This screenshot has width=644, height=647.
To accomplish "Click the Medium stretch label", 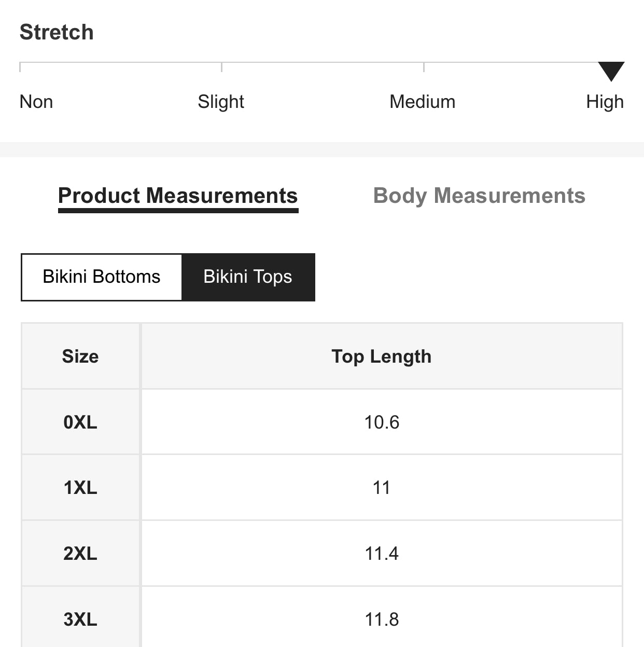I will [422, 102].
